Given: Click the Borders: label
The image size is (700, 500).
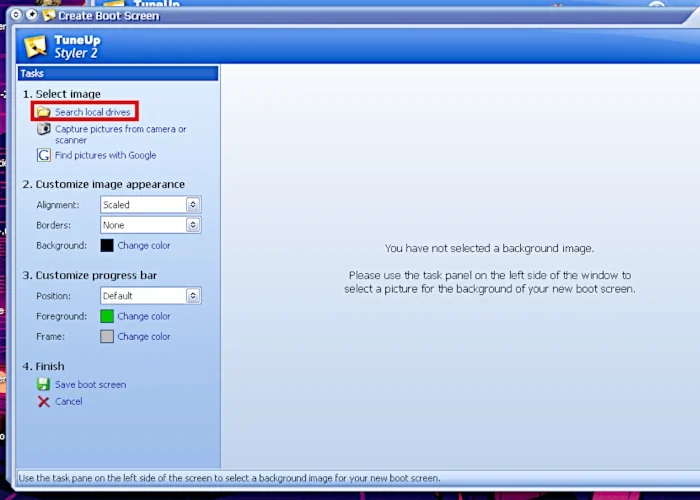Looking at the screenshot, I should [54, 225].
